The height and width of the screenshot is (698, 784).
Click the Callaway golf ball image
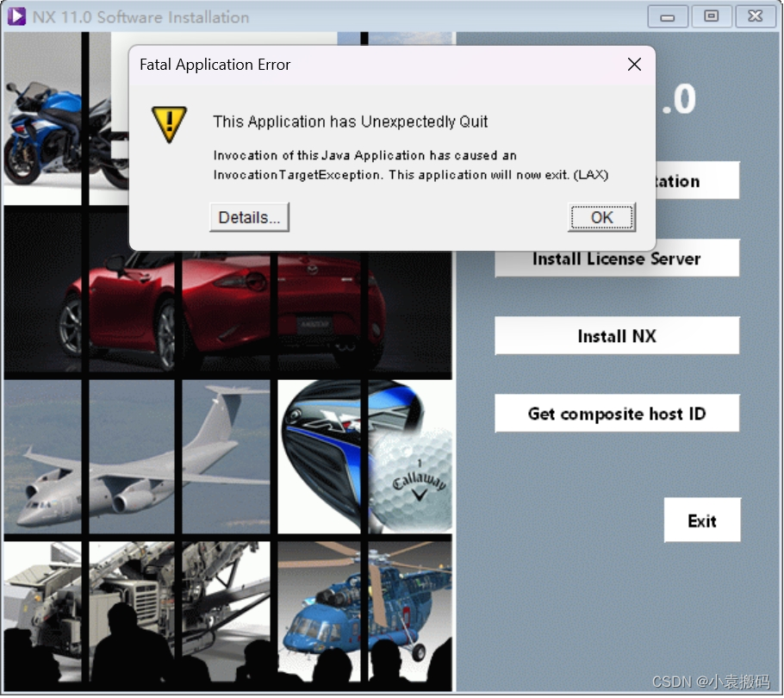tap(410, 480)
